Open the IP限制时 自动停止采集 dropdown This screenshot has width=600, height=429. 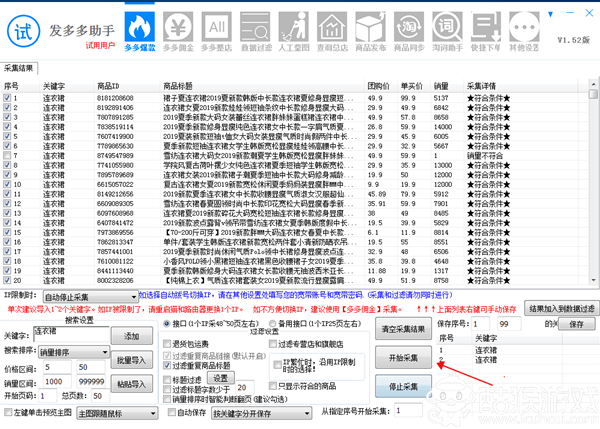coord(90,297)
